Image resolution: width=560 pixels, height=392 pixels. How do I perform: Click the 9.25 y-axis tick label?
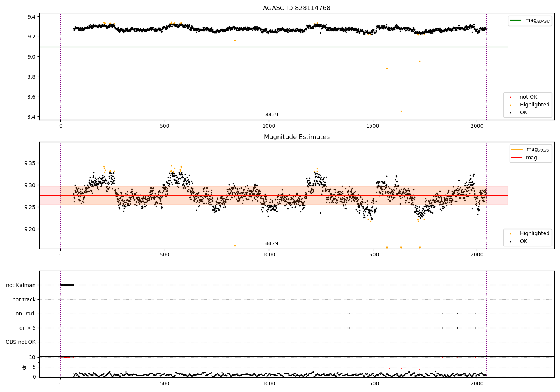tap(30, 208)
